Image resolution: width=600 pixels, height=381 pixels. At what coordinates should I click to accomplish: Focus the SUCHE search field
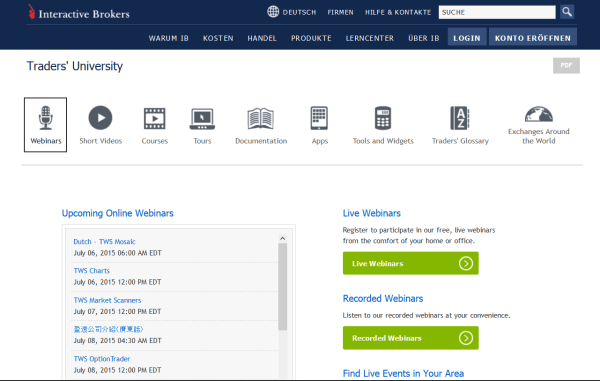(x=497, y=12)
